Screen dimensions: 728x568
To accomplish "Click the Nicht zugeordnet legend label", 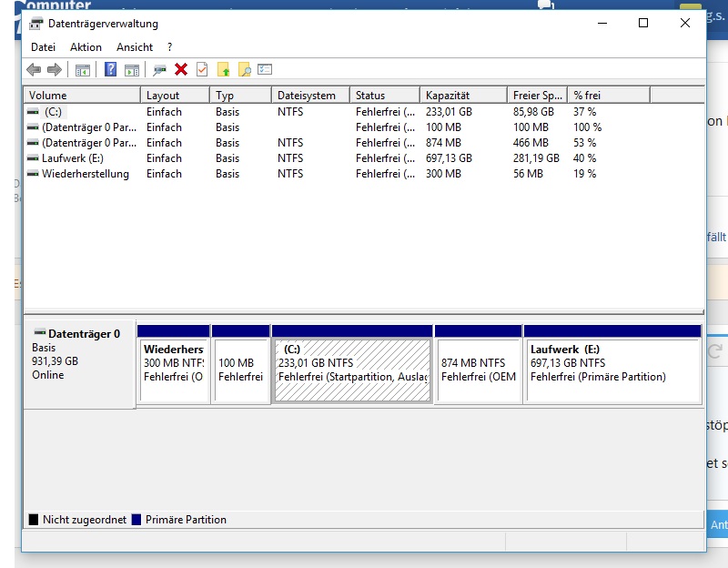I will click(85, 520).
